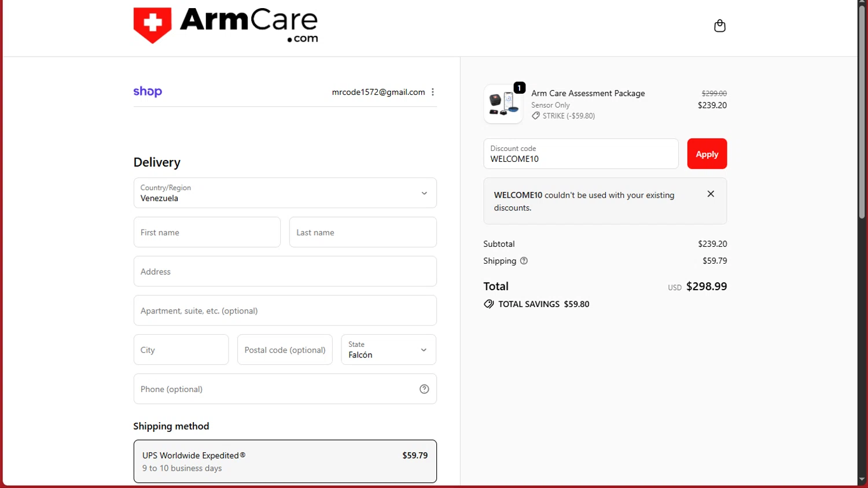Click the Arm Care Assessment Package thumbnail

(x=503, y=104)
